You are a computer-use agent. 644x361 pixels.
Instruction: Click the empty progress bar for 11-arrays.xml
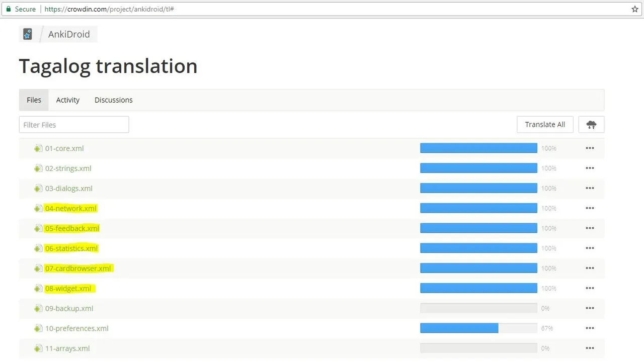(x=478, y=348)
